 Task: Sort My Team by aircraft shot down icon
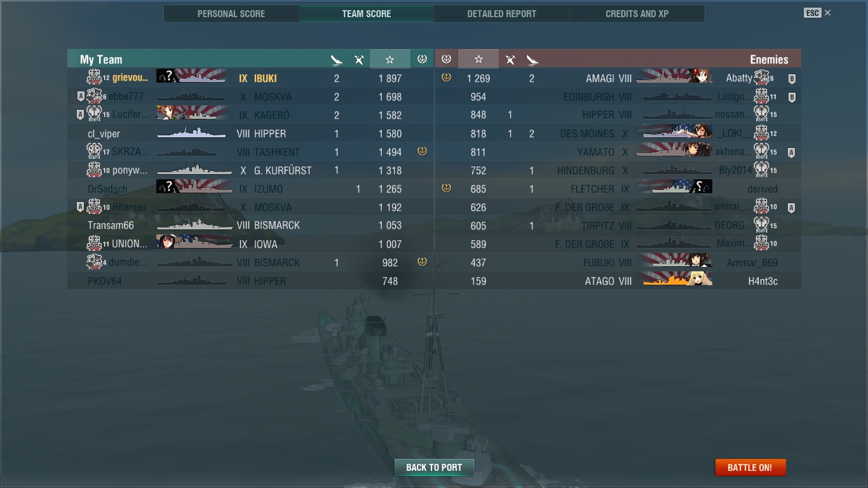click(359, 60)
